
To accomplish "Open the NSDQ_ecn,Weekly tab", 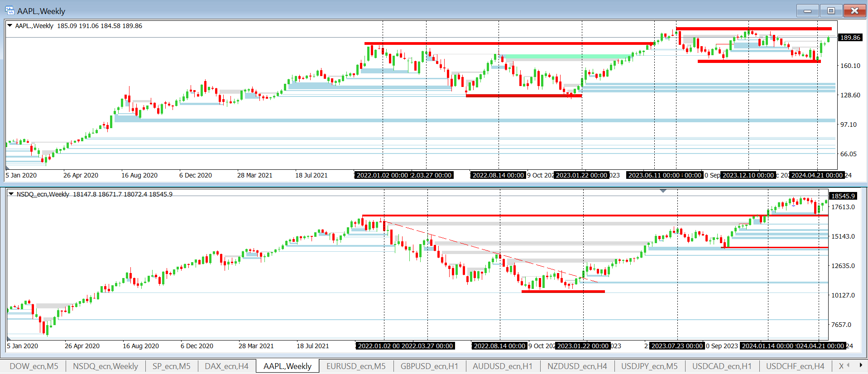I will tap(106, 366).
